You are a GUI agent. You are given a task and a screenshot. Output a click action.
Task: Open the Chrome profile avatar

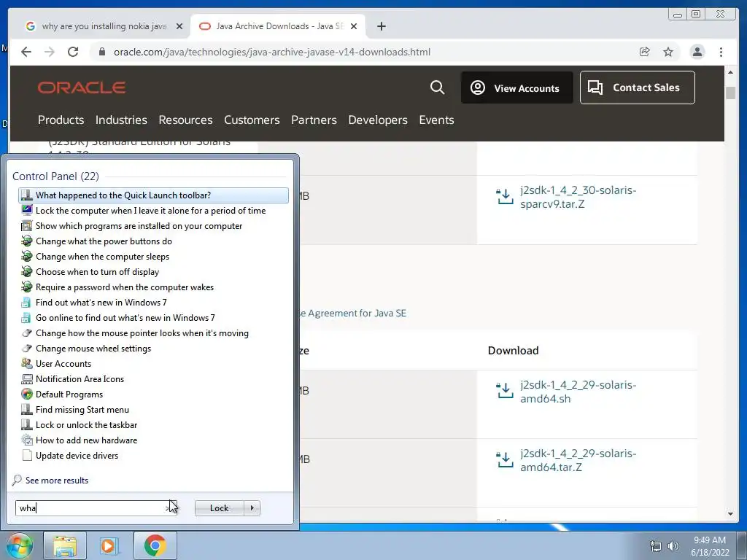coord(697,52)
